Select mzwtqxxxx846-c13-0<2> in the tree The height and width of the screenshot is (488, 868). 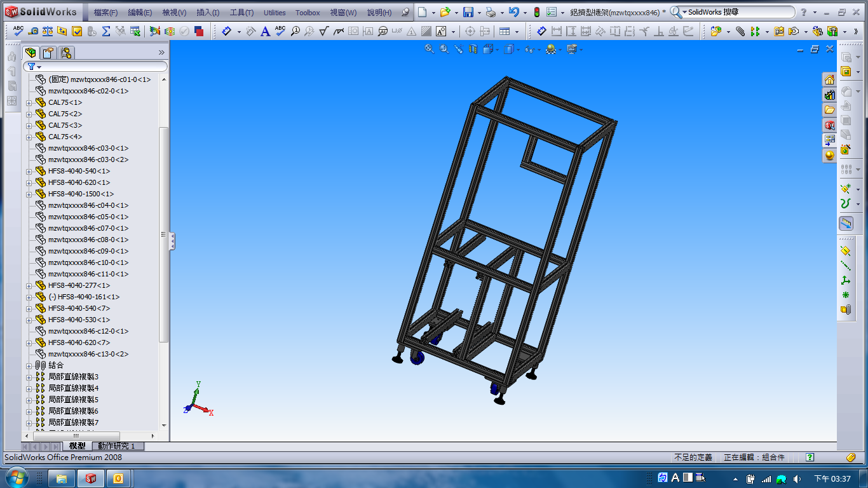point(88,354)
